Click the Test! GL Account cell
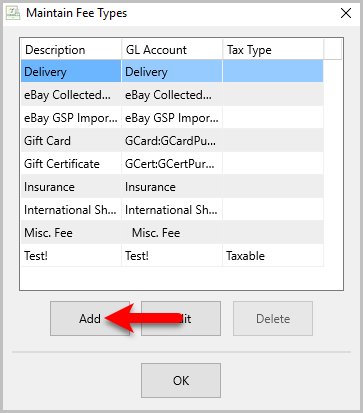The height and width of the screenshot is (413, 363). pos(172,256)
